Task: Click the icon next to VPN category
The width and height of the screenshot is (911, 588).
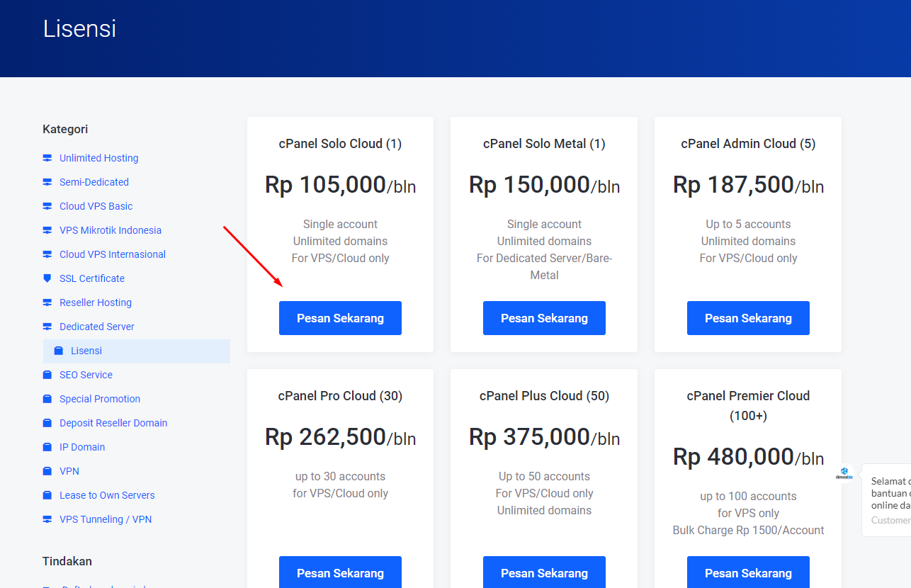Action: point(47,471)
